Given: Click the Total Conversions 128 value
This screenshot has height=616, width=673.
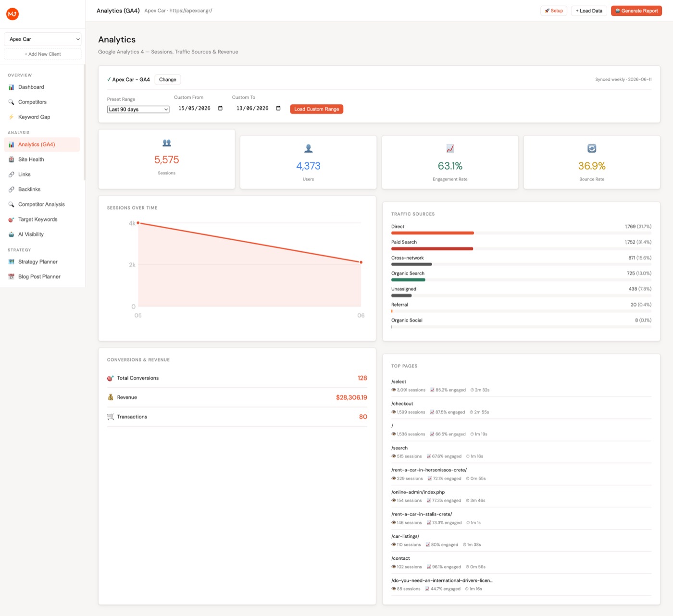Looking at the screenshot, I should (362, 378).
